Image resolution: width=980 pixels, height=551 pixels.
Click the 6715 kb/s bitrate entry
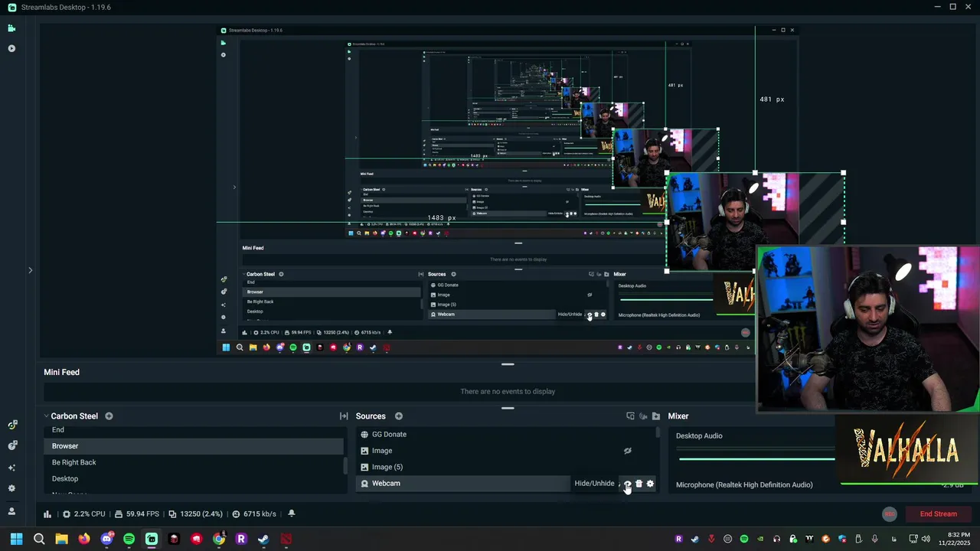click(254, 514)
